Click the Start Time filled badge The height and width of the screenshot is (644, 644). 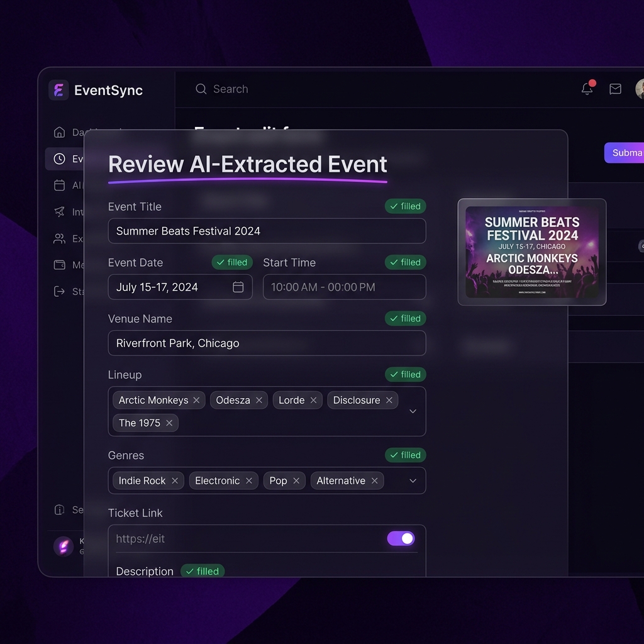coord(406,262)
